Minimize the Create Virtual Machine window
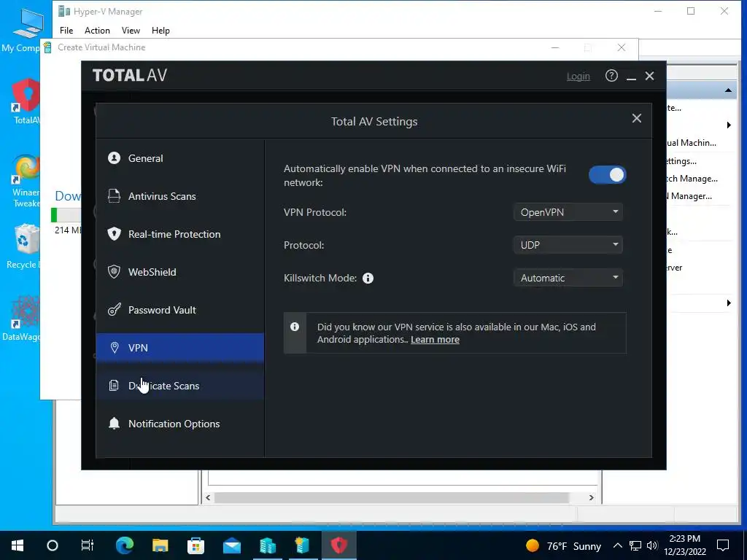747x560 pixels. [x=555, y=47]
